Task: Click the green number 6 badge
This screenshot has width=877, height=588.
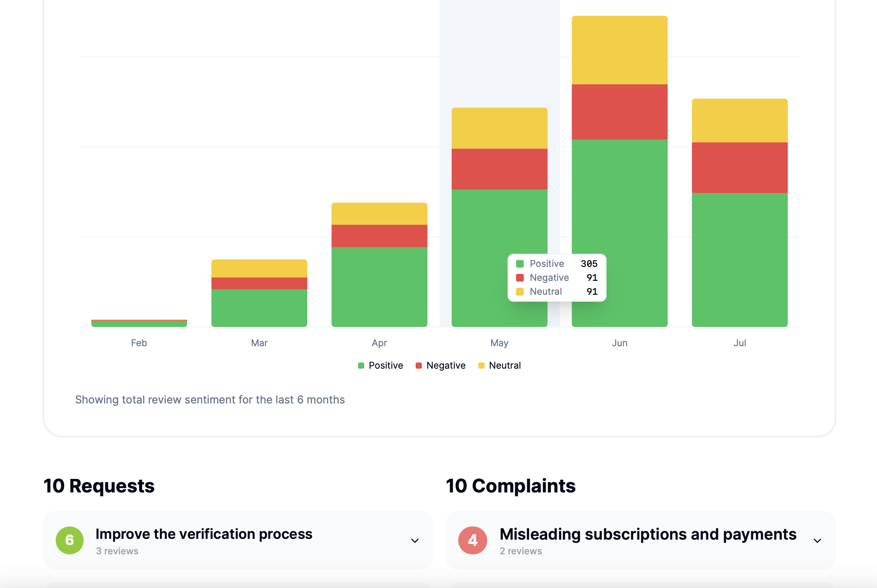Action: [x=70, y=540]
